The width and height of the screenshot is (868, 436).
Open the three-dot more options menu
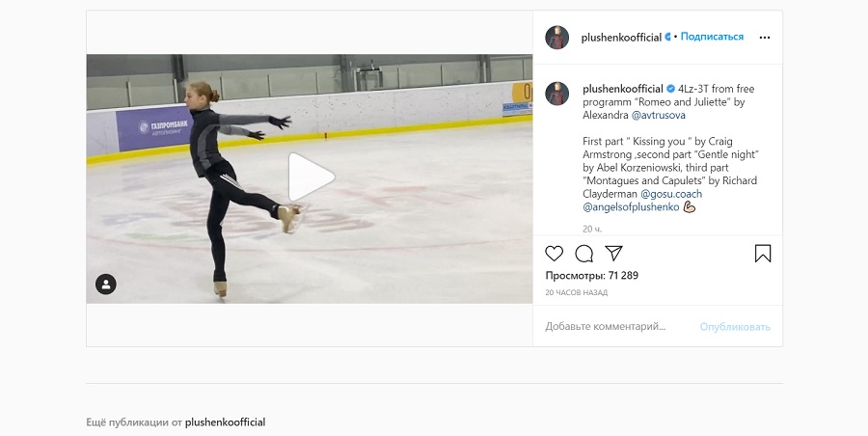765,38
